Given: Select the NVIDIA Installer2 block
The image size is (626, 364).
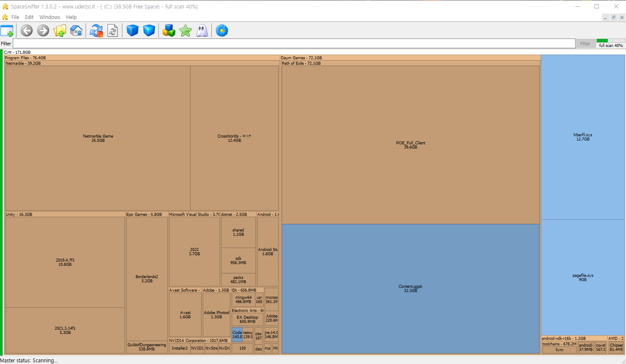Looking at the screenshot, I should 180,348.
